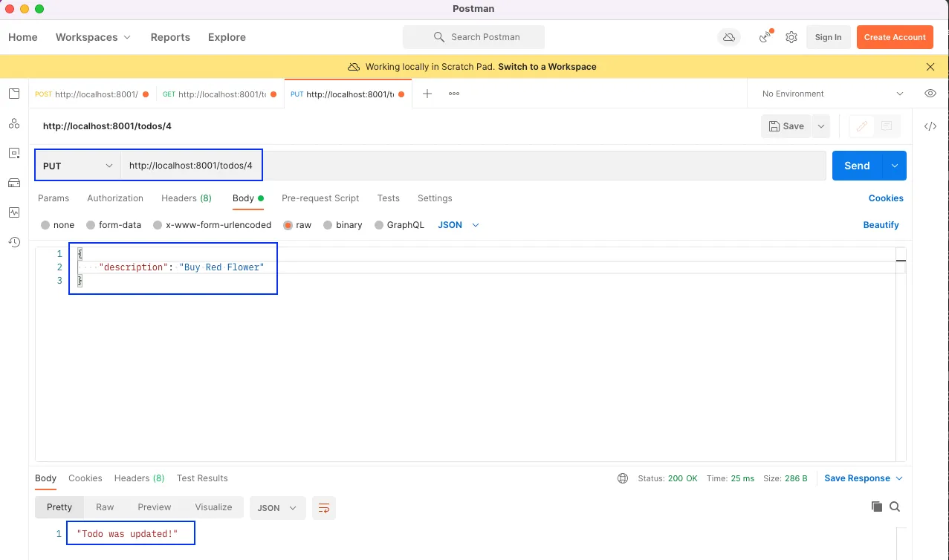The image size is (949, 560).
Task: Switch response view to Raw
Action: [x=105, y=507]
